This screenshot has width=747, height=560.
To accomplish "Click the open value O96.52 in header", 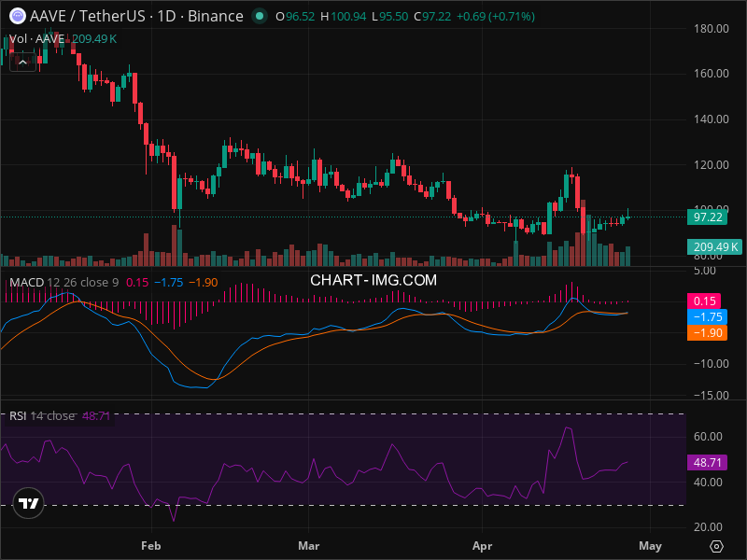I will tap(295, 17).
